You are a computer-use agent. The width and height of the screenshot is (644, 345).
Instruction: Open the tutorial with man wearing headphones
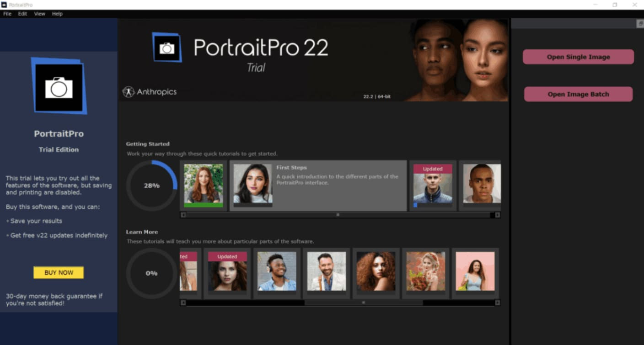tap(277, 273)
